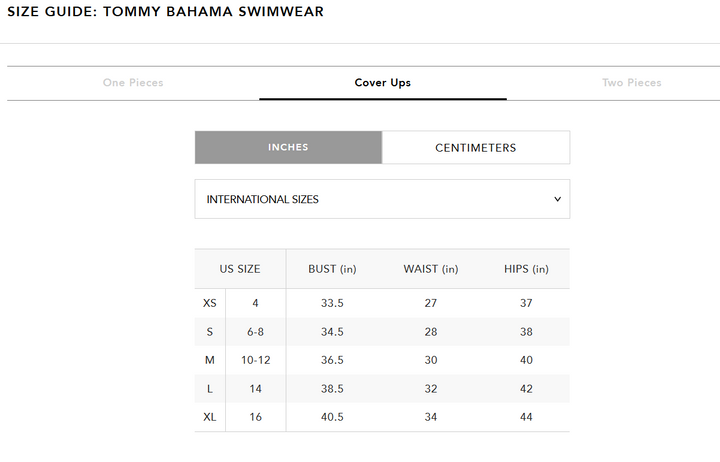Screen dimensions: 720x462
Task: Click the BUST (in) column header
Action: click(x=333, y=269)
